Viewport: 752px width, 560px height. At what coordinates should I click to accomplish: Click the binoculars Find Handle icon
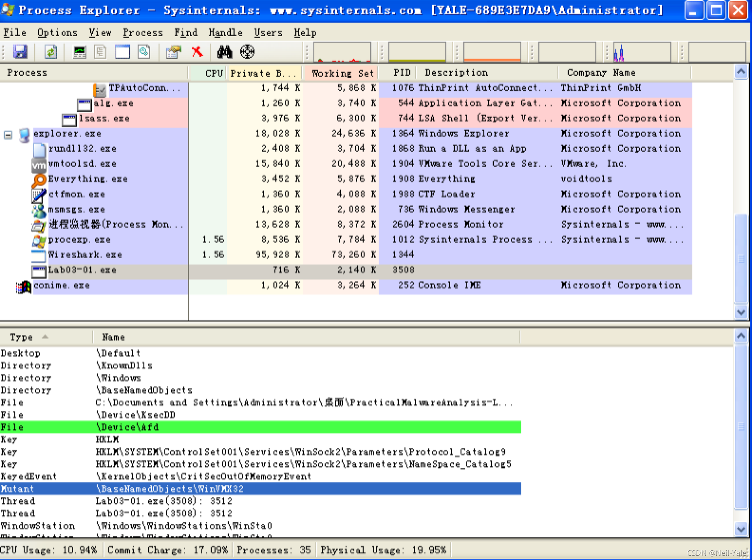pyautogui.click(x=224, y=52)
